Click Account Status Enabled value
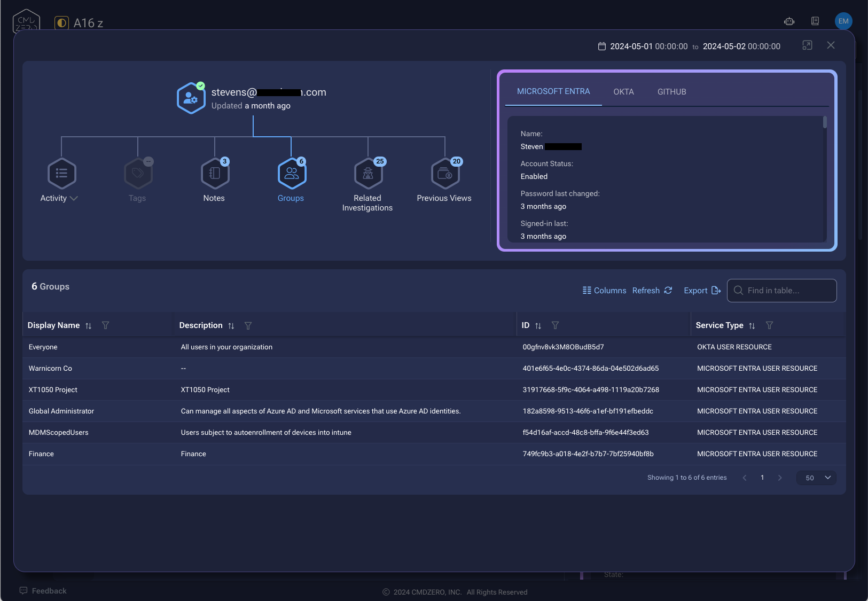The height and width of the screenshot is (601, 868). (x=534, y=176)
